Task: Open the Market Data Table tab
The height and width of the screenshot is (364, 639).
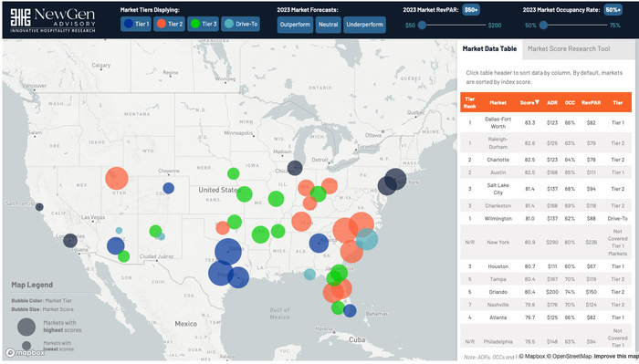Action: [x=489, y=49]
